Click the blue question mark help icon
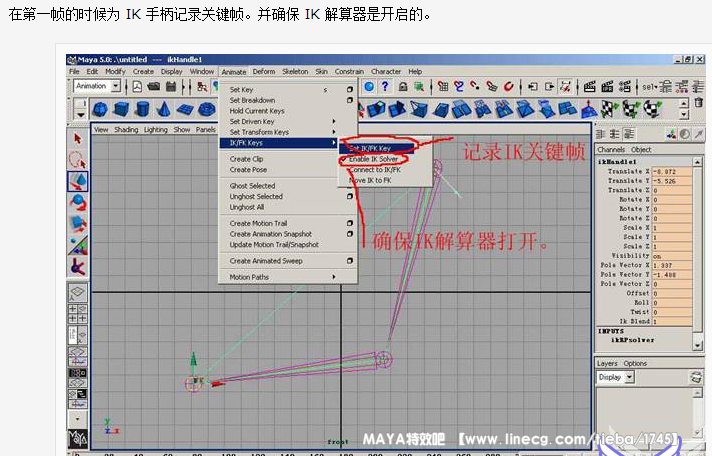The image size is (712, 456). (385, 86)
